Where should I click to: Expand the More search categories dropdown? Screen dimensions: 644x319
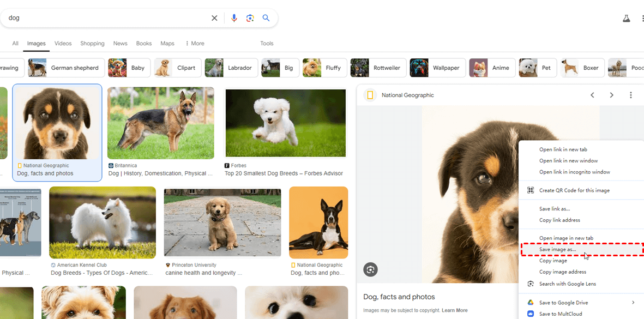[x=195, y=44]
